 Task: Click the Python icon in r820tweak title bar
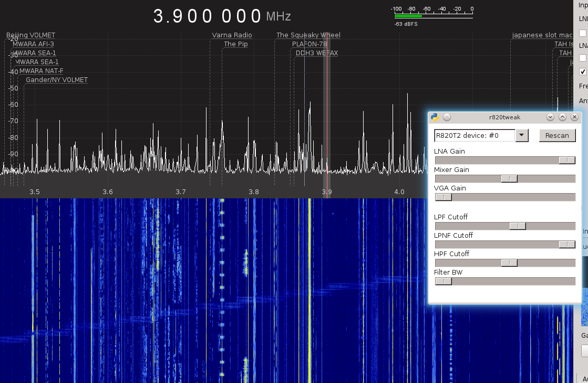435,117
